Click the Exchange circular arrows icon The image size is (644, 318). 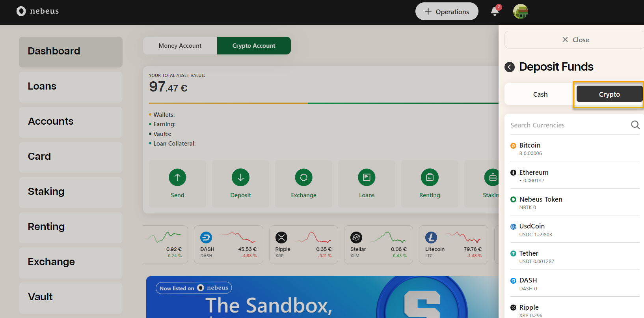303,178
